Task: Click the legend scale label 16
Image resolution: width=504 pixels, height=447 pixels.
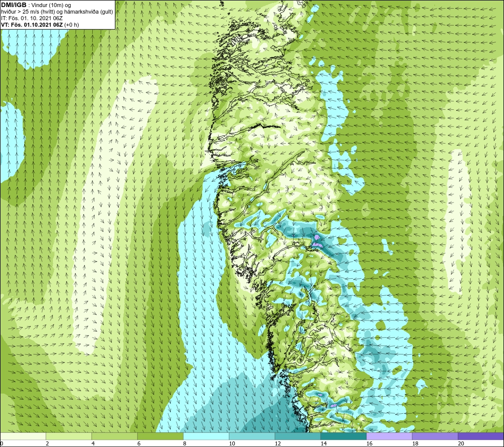Action: point(369,443)
